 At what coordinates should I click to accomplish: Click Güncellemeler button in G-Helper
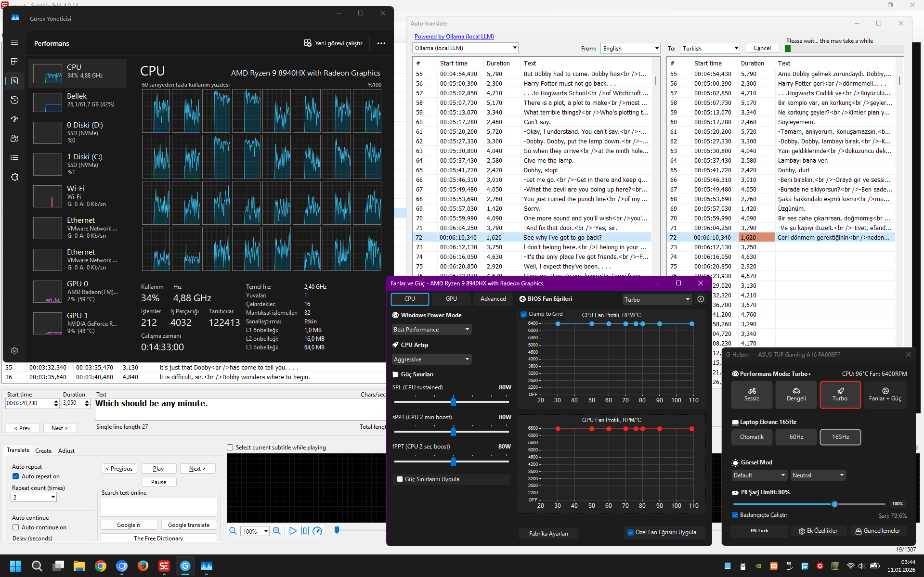[877, 531]
